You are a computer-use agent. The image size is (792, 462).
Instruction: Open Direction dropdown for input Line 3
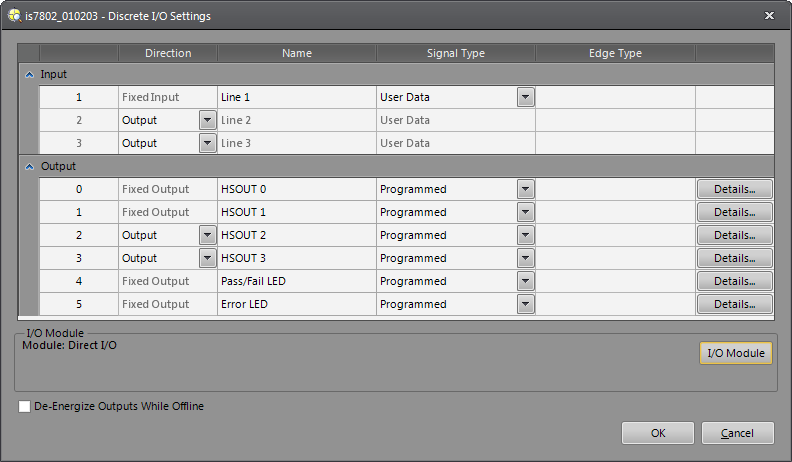click(x=207, y=143)
